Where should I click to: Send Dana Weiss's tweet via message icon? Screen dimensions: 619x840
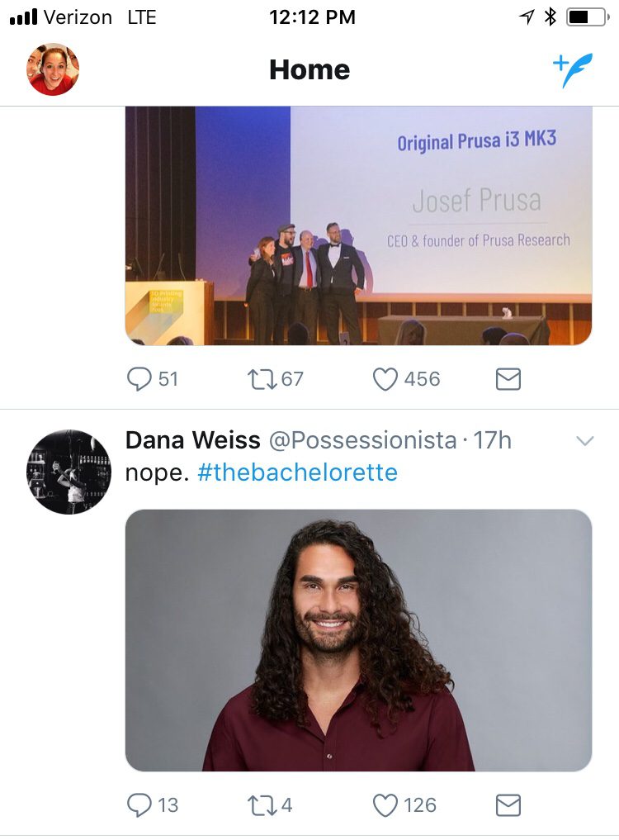pyautogui.click(x=508, y=804)
